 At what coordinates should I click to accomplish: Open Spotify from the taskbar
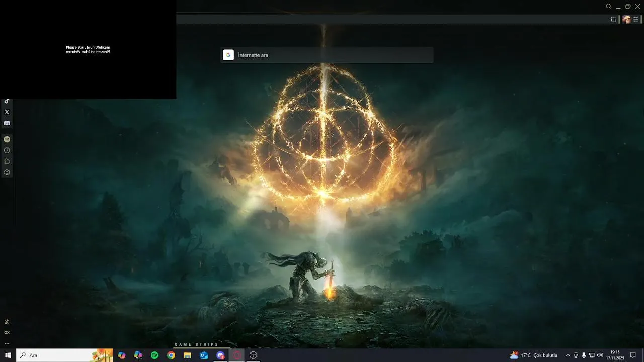coord(154,355)
